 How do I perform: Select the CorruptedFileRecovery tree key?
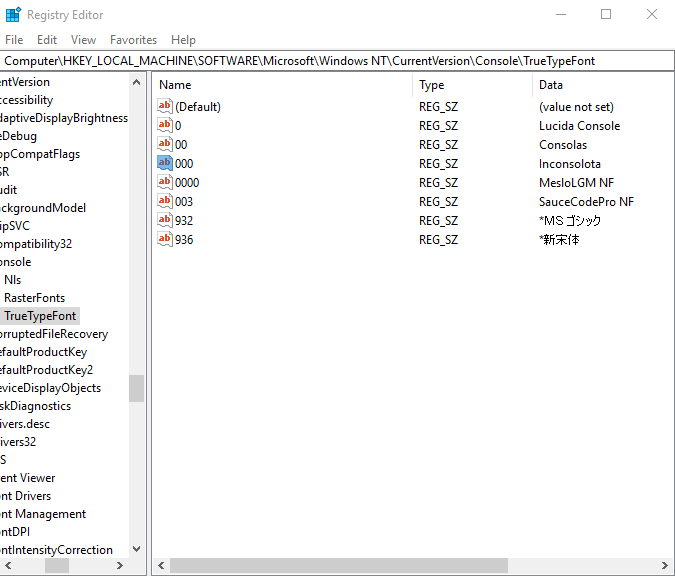tap(54, 334)
